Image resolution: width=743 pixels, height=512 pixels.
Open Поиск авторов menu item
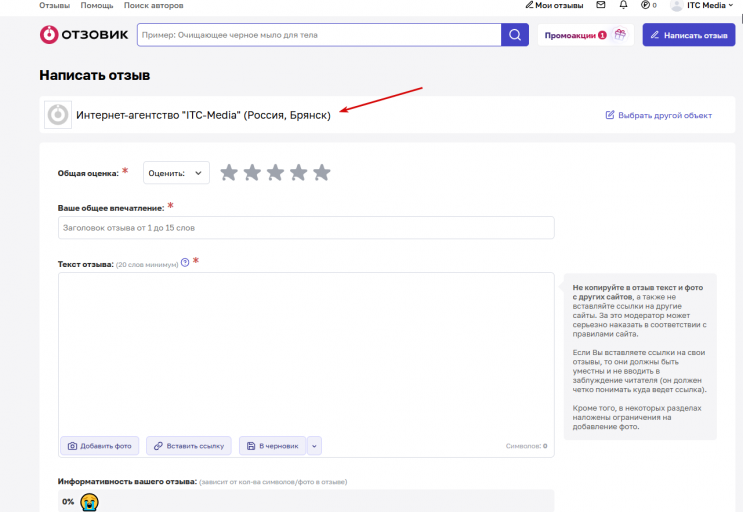[154, 5]
